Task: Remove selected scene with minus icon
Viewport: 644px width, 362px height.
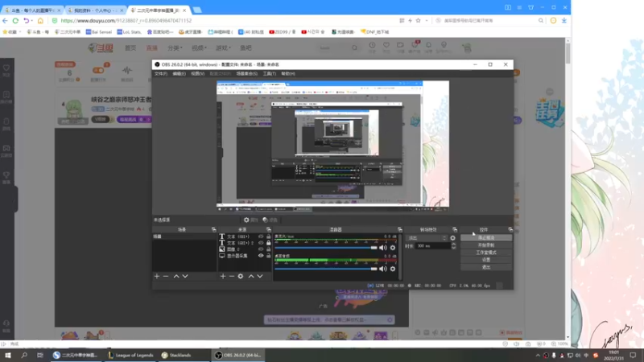Action: 166,276
